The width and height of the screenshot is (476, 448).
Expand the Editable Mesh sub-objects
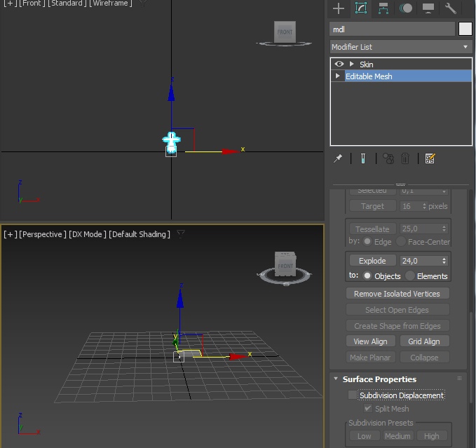tap(339, 76)
